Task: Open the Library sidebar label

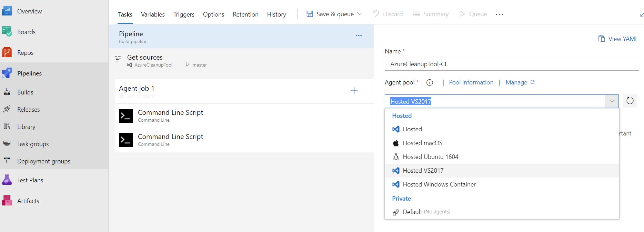Action: 26,127
